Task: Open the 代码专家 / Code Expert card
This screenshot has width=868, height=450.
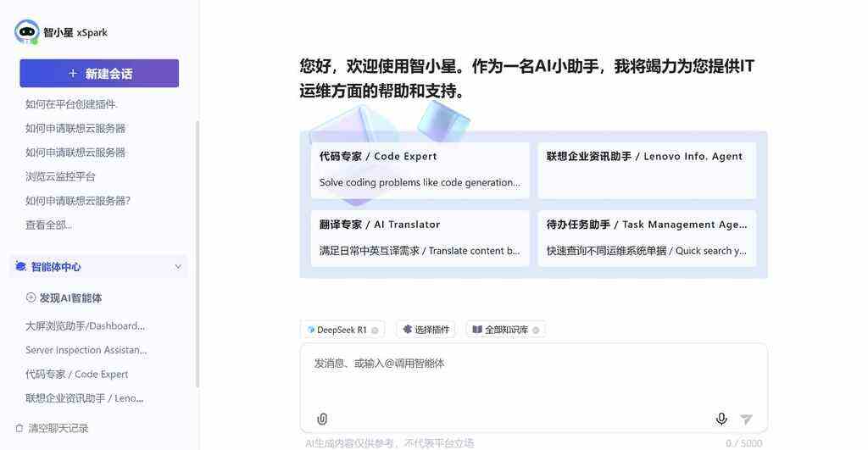Action: tap(420, 170)
